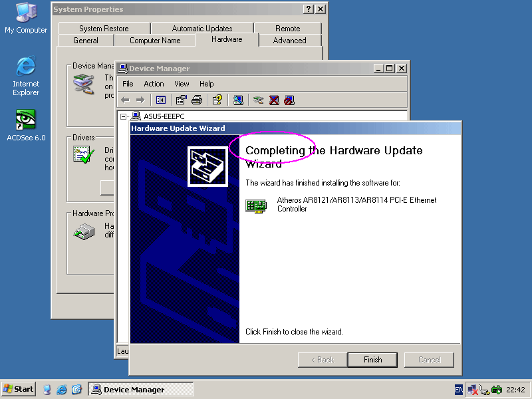Viewport: 532px width, 399px height.
Task: Click the Device Manager window title bar icon
Action: (x=122, y=68)
